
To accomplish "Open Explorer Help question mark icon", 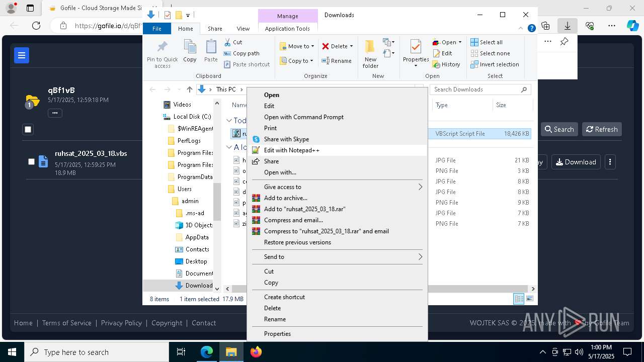I will [x=531, y=29].
